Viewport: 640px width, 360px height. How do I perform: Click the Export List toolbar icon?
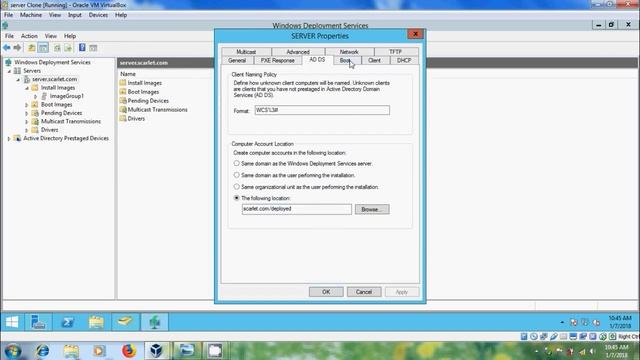pos(68,48)
